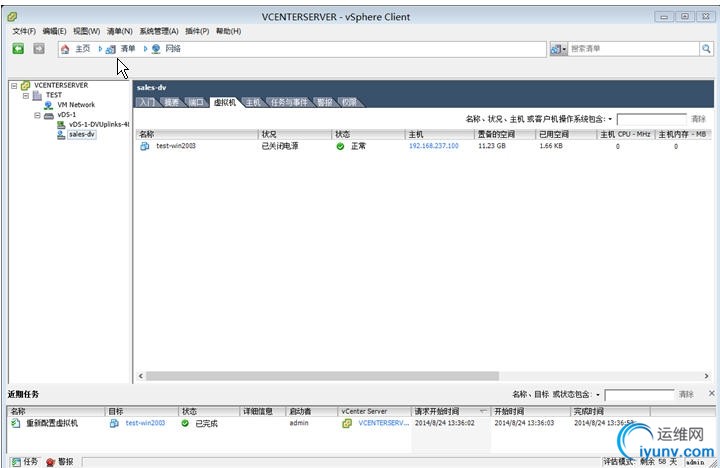Open the 文件(F) menu
Viewport: 720px width, 468px height.
(x=24, y=31)
